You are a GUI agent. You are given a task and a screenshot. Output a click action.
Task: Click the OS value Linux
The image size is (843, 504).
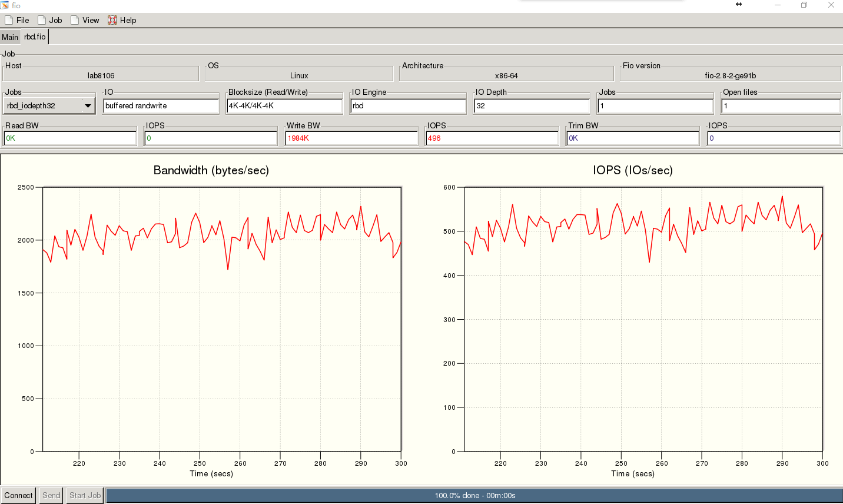tap(299, 75)
